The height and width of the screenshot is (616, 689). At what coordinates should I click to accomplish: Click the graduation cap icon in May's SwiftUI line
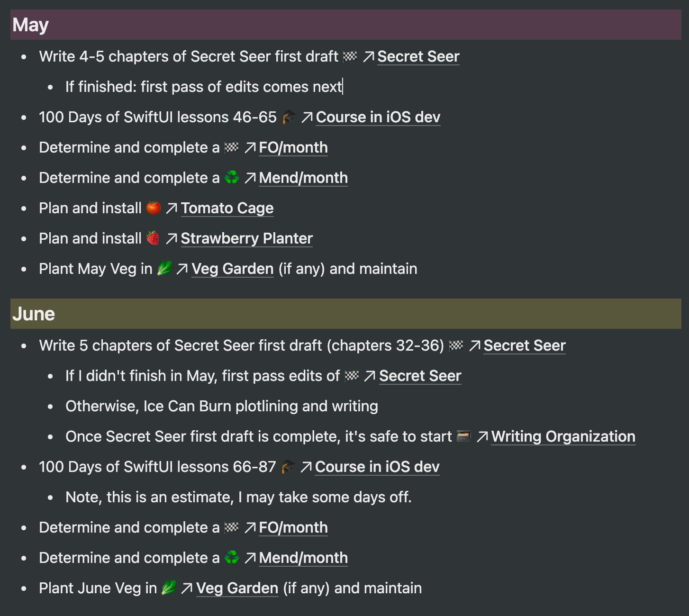289,117
